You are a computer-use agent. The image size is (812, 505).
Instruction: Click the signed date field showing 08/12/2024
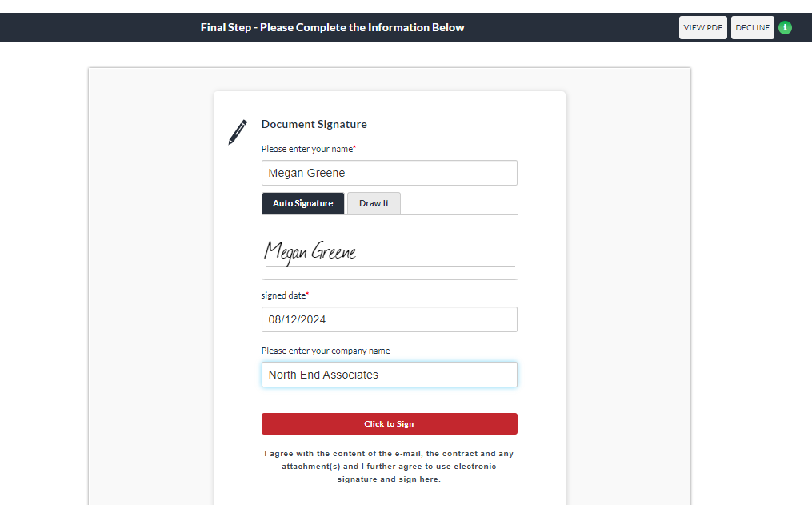pos(389,319)
